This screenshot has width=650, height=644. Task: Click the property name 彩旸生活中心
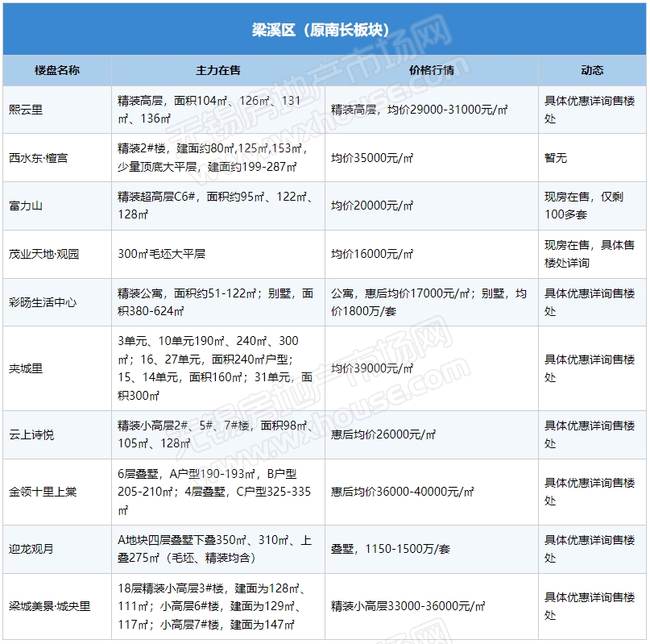pyautogui.click(x=43, y=302)
